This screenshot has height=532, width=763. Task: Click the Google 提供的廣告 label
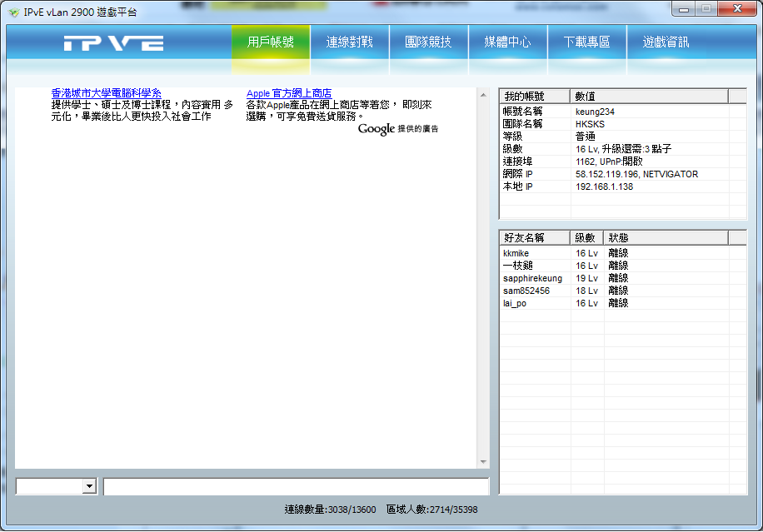tap(398, 129)
